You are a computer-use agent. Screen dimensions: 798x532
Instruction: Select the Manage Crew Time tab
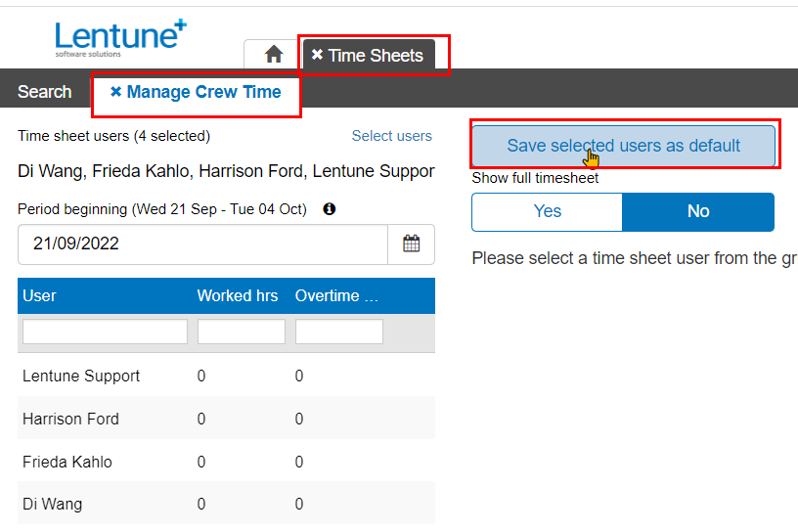click(203, 92)
